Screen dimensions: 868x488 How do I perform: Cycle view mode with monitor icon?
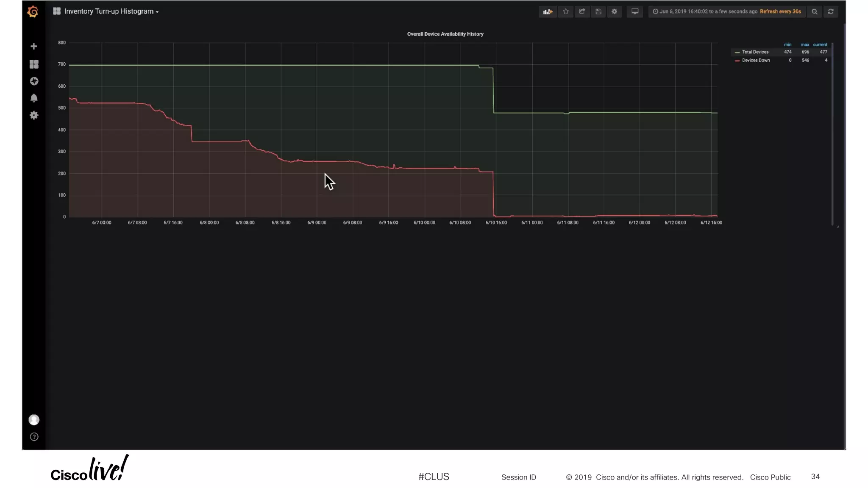(x=634, y=11)
